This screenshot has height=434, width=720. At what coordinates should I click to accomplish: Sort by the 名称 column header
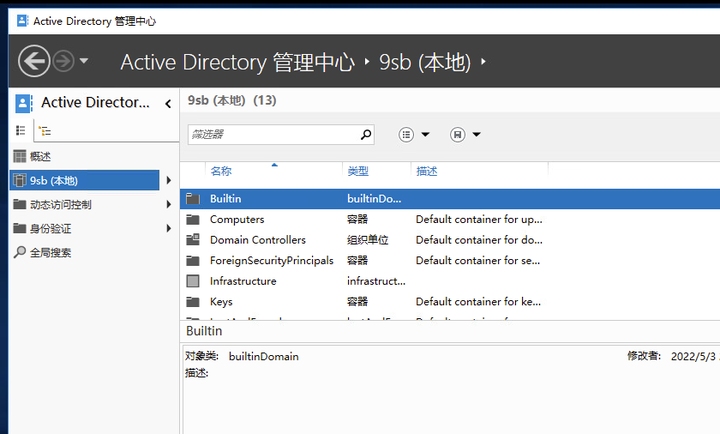click(x=221, y=171)
